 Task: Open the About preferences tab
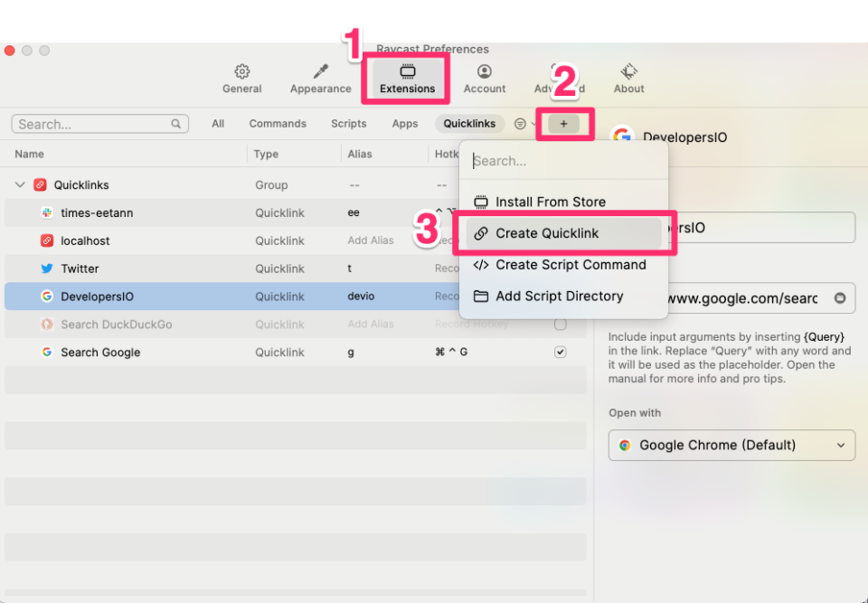(x=628, y=80)
